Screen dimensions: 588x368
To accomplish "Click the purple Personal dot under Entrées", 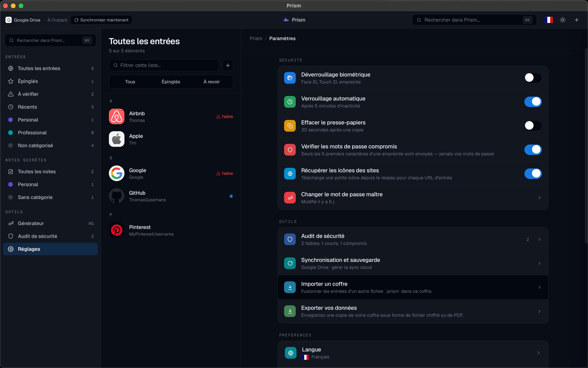I will tap(10, 120).
